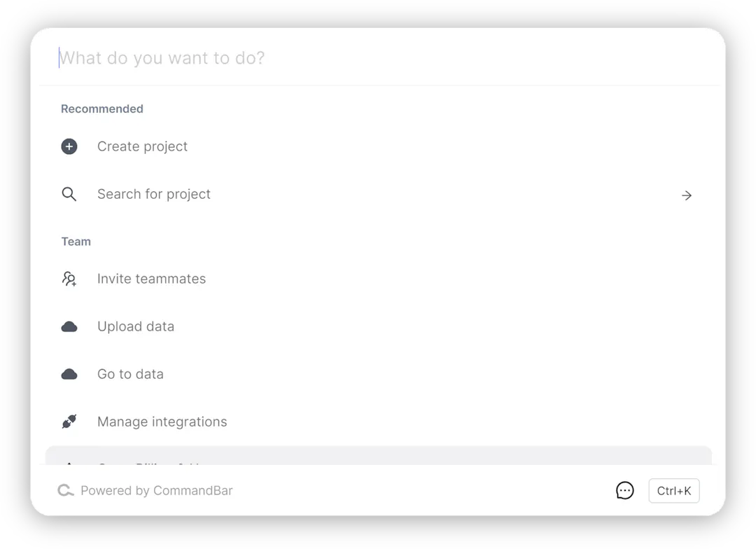Expand Search for project via right arrow
This screenshot has width=756, height=549.
(686, 195)
